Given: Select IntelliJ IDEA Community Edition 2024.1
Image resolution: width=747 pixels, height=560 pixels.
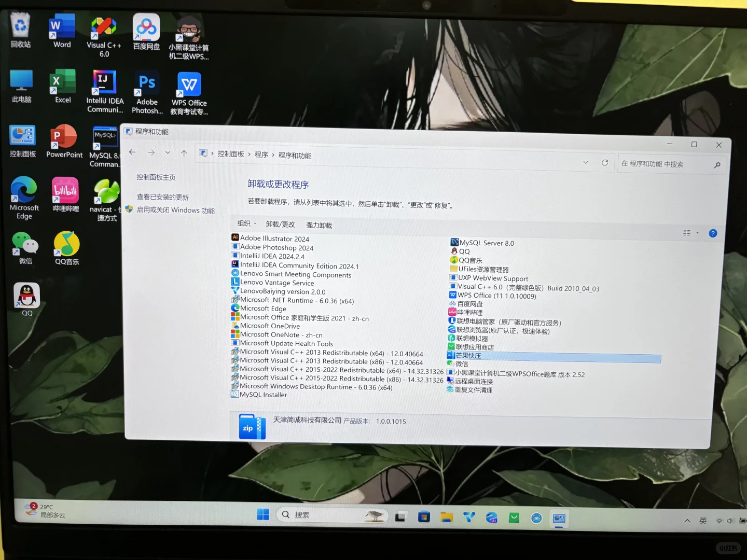Looking at the screenshot, I should point(295,265).
